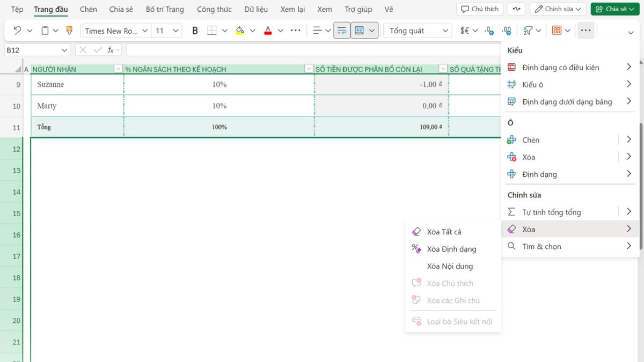Screen dimensions: 644x362
Task: Click the Sort and Filter icon
Action: click(x=528, y=31)
